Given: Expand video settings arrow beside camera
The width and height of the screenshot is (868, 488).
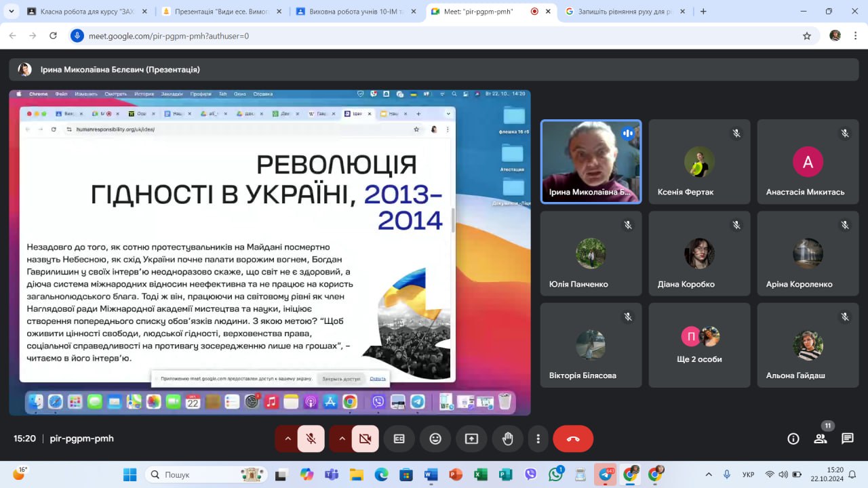Looking at the screenshot, I should (x=342, y=439).
